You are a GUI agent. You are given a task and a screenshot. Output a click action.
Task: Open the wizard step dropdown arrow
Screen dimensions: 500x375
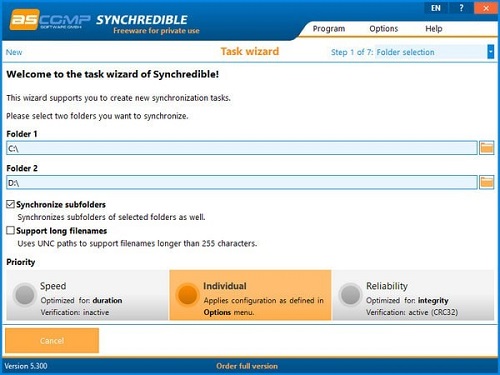click(x=490, y=52)
